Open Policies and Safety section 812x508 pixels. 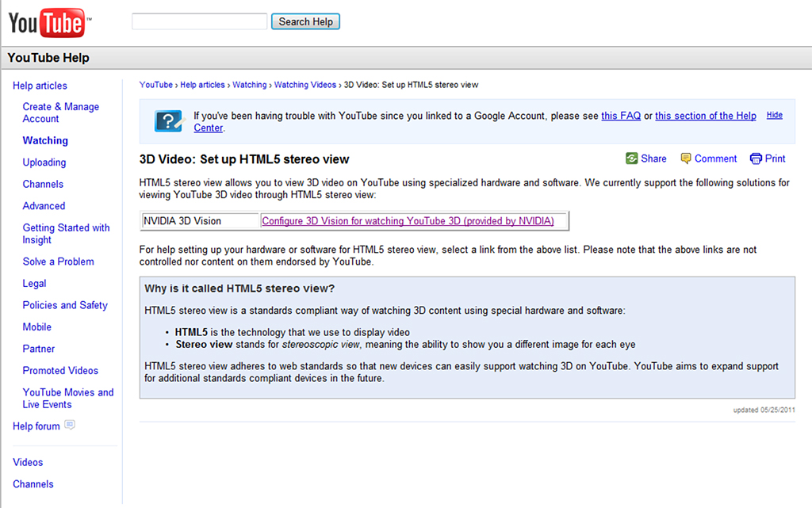click(x=65, y=305)
